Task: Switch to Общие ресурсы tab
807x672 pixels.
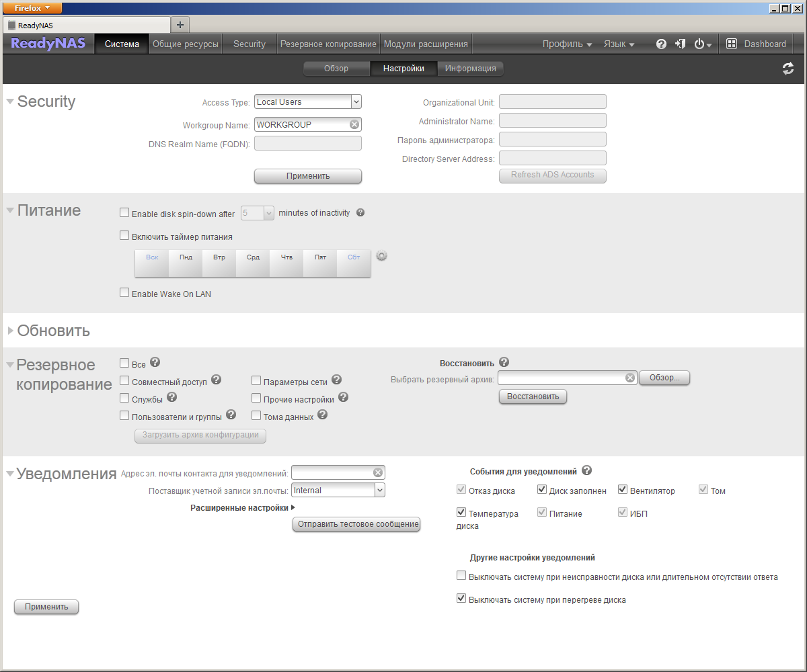Action: pos(186,44)
